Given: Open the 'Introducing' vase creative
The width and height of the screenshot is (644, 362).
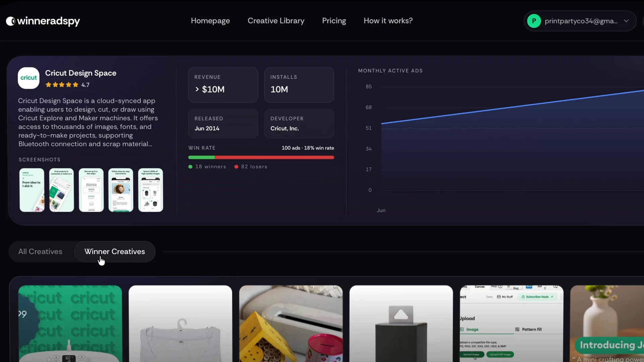Looking at the screenshot, I should tap(607, 323).
